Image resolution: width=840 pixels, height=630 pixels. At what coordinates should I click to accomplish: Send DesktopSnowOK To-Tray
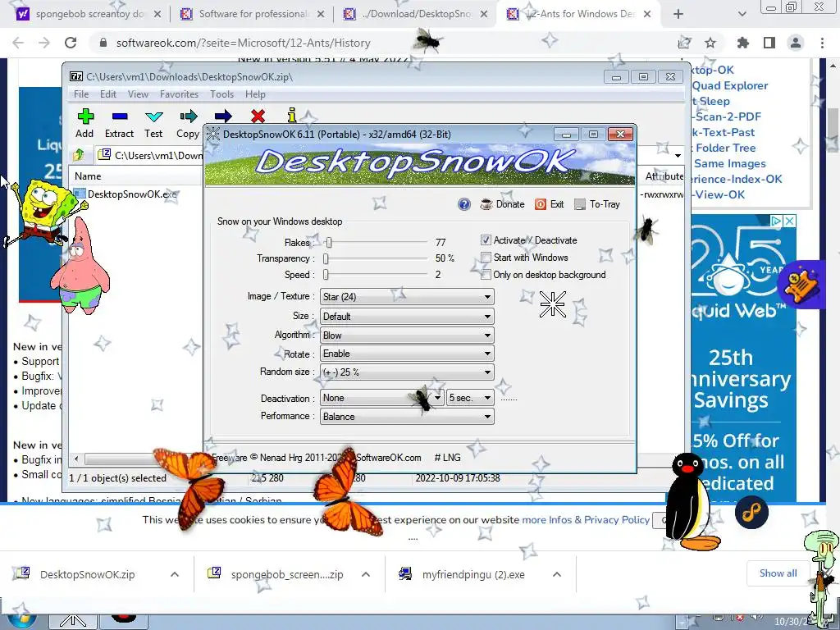pyautogui.click(x=597, y=204)
